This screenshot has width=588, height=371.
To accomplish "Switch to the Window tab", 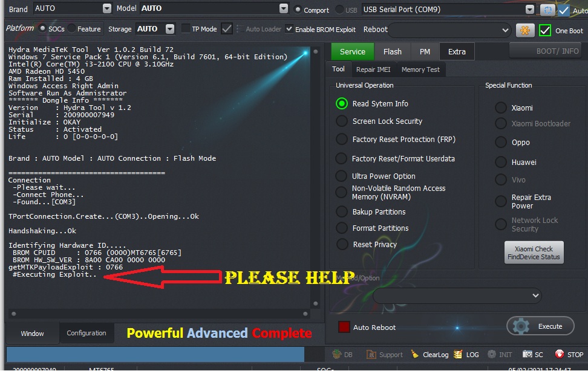I will point(32,333).
